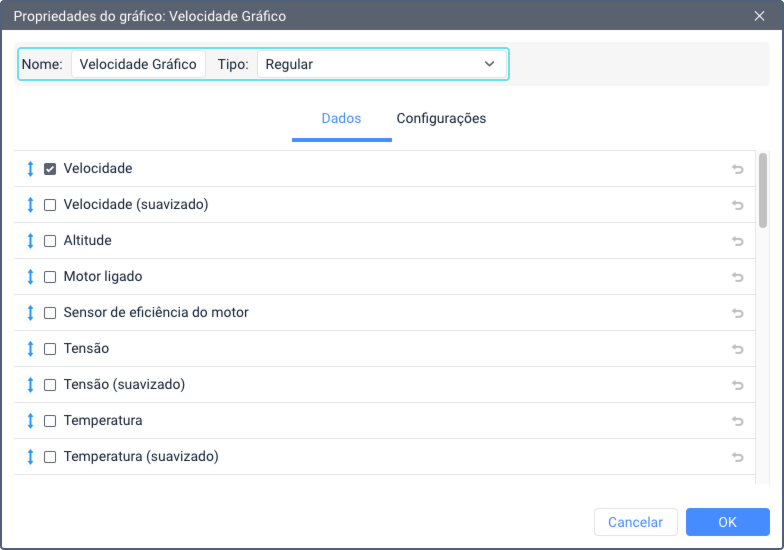Confirm with the OK button

(728, 522)
